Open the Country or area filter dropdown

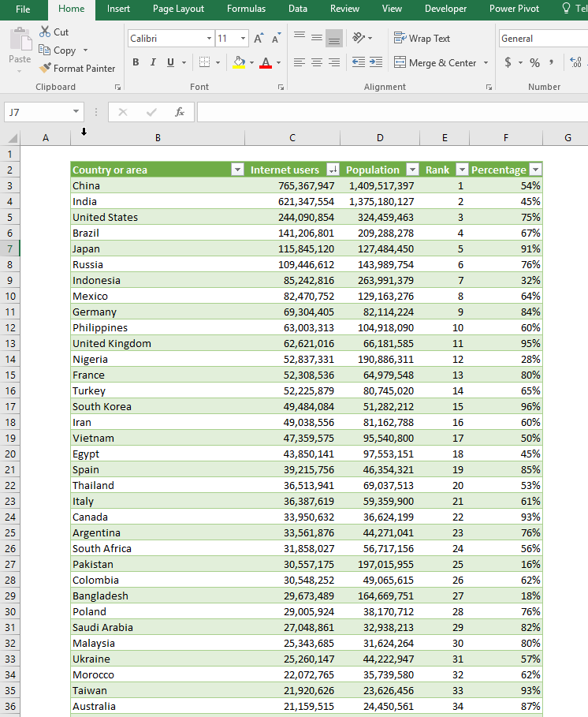point(236,170)
